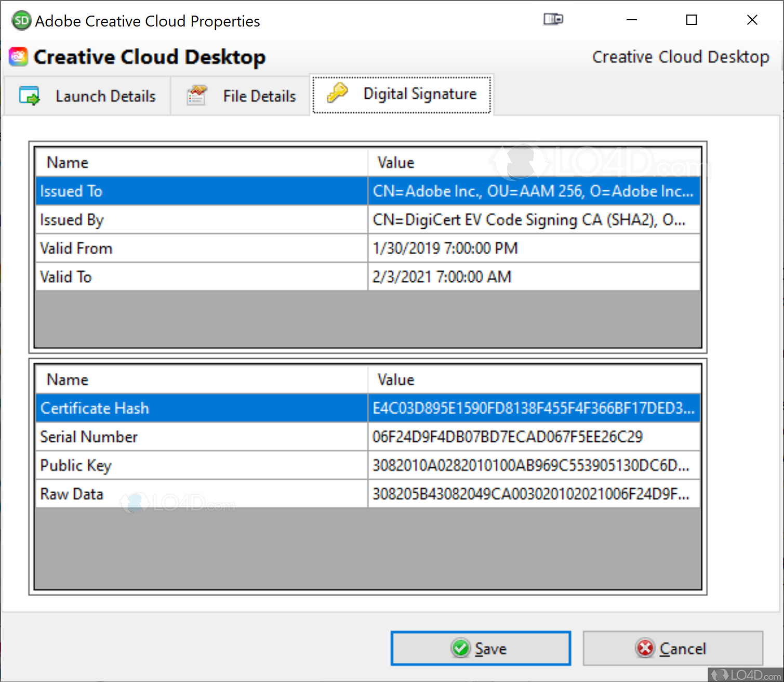Click the green checkmark icon on Save
Viewport: 784px width, 682px height.
460,648
